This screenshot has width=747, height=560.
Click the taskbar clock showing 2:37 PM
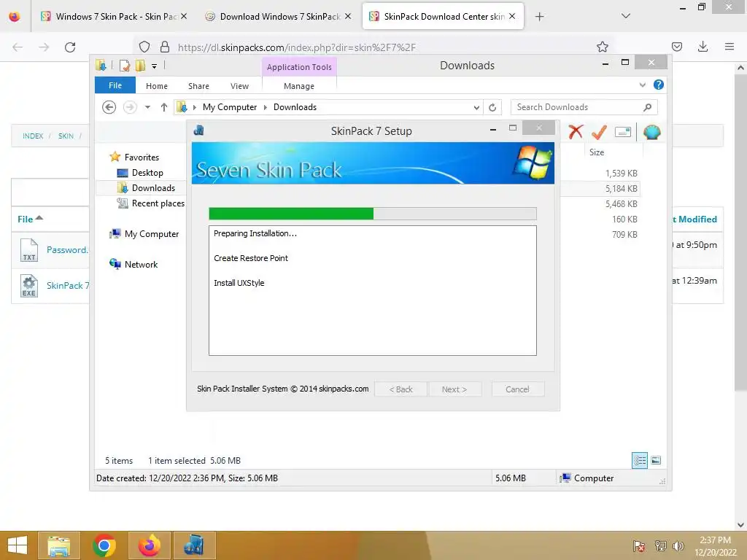tap(715, 545)
